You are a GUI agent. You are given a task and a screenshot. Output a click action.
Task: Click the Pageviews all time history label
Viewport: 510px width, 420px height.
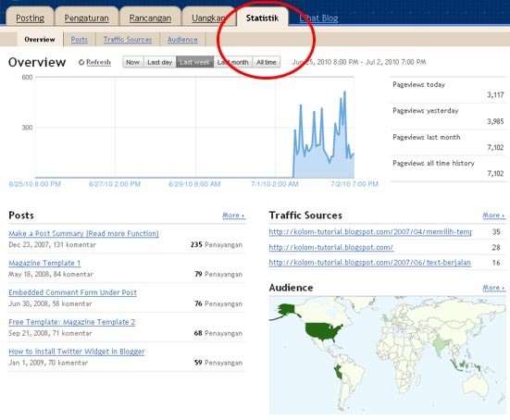433,163
